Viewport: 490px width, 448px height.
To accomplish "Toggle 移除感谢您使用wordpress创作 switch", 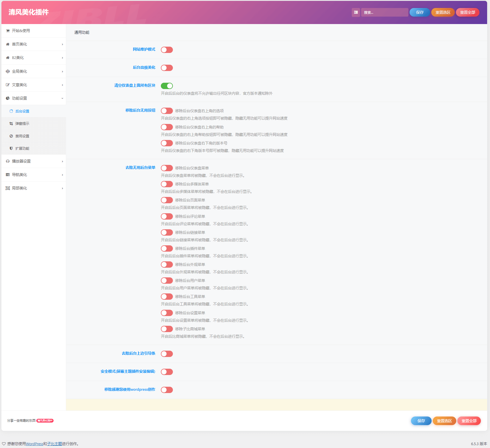I will (x=167, y=390).
